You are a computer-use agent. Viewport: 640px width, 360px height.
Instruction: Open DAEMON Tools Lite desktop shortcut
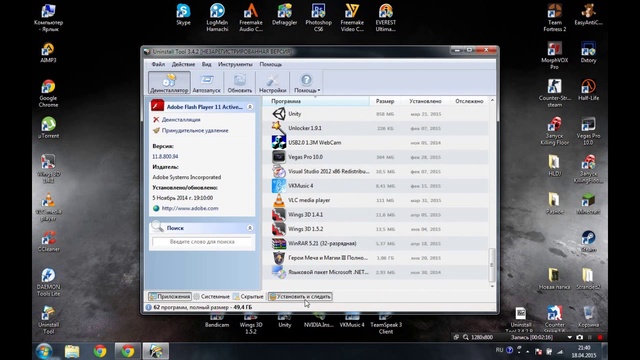[48, 282]
